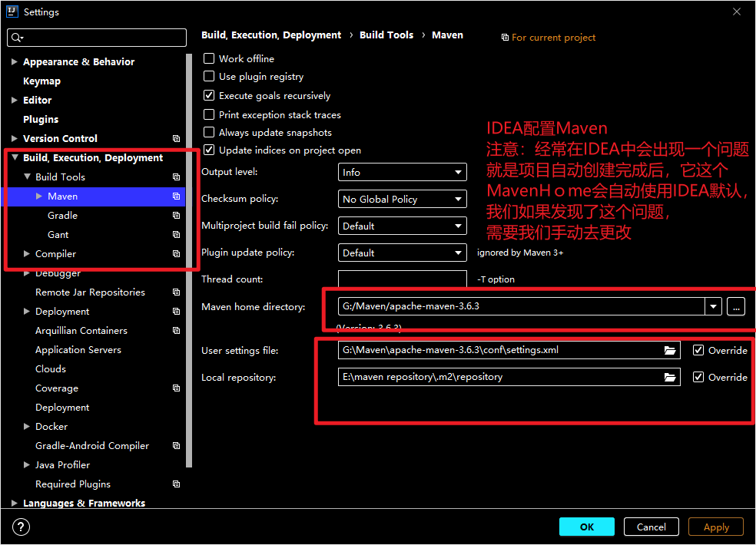Click the For current project copy icon
This screenshot has height=545, width=756.
pos(505,38)
